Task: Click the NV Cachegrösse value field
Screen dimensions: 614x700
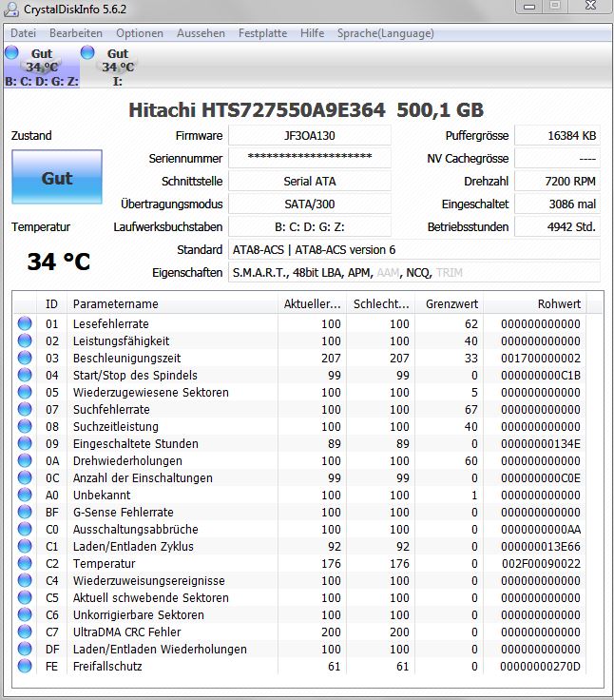Action: coord(557,158)
